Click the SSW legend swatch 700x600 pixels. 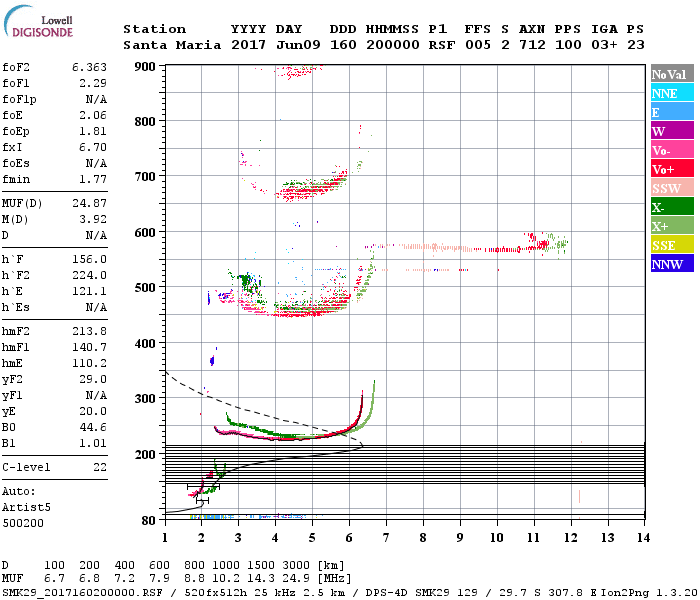(x=672, y=188)
